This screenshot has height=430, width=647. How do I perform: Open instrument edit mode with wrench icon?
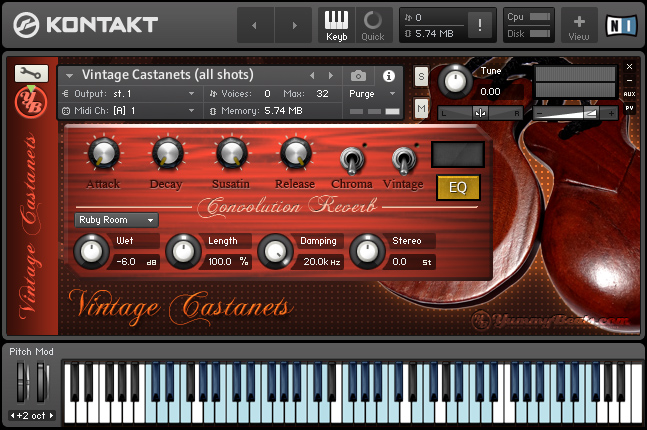pyautogui.click(x=31, y=73)
